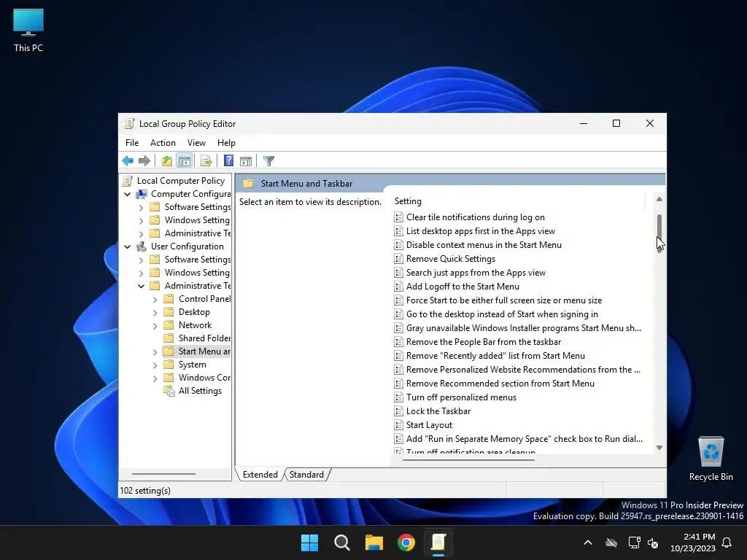The width and height of the screenshot is (747, 560).
Task: Expand the Windows Components tree node
Action: coord(155,378)
